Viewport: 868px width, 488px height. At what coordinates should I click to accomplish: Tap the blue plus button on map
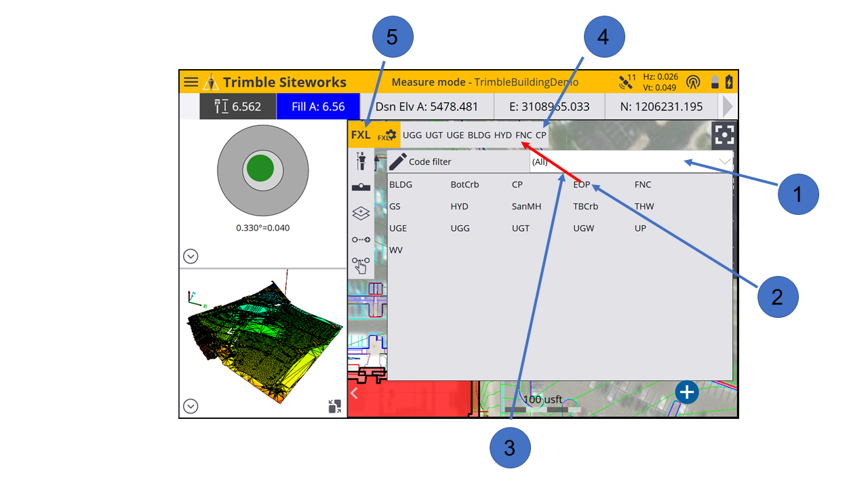[x=687, y=392]
